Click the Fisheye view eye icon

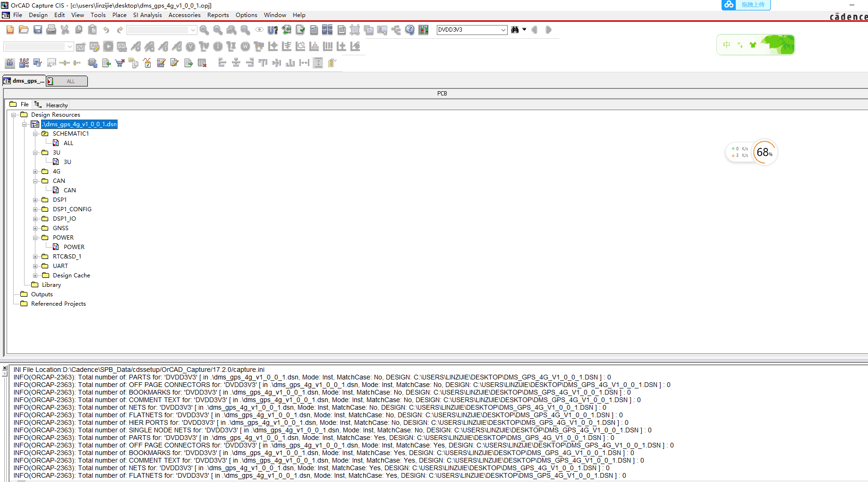coord(259,30)
